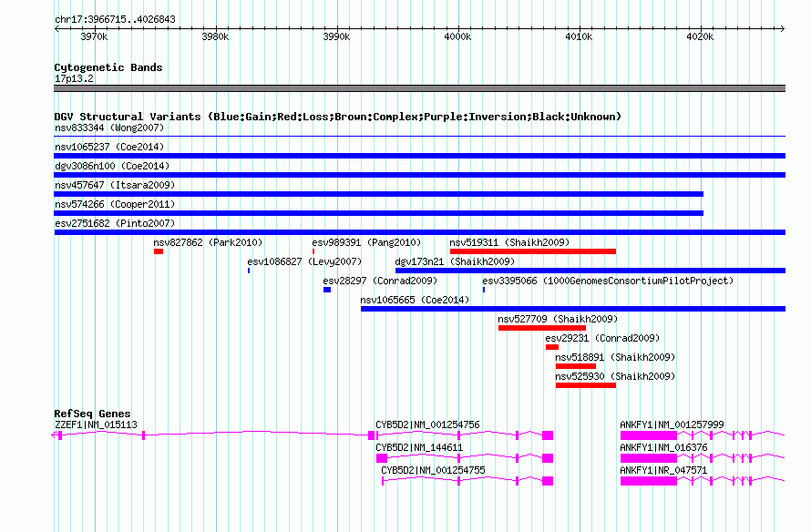Click the 4010k ruler tick label
The height and width of the screenshot is (532, 811).
point(579,36)
